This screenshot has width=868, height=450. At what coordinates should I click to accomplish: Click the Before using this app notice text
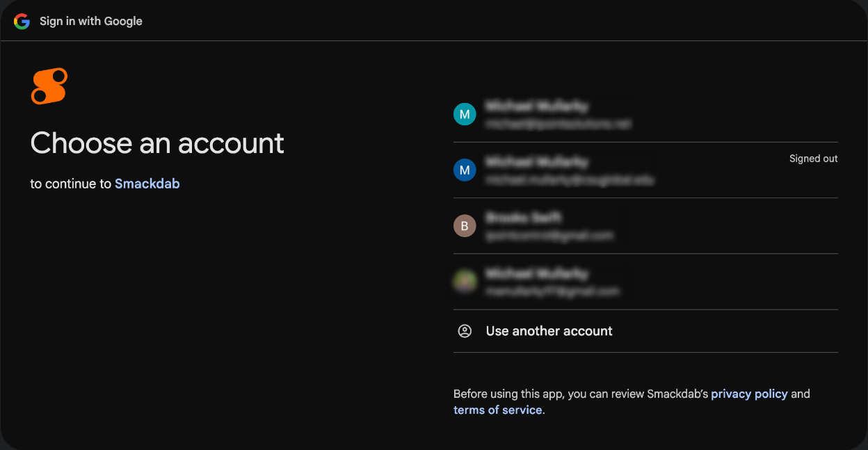pos(580,394)
